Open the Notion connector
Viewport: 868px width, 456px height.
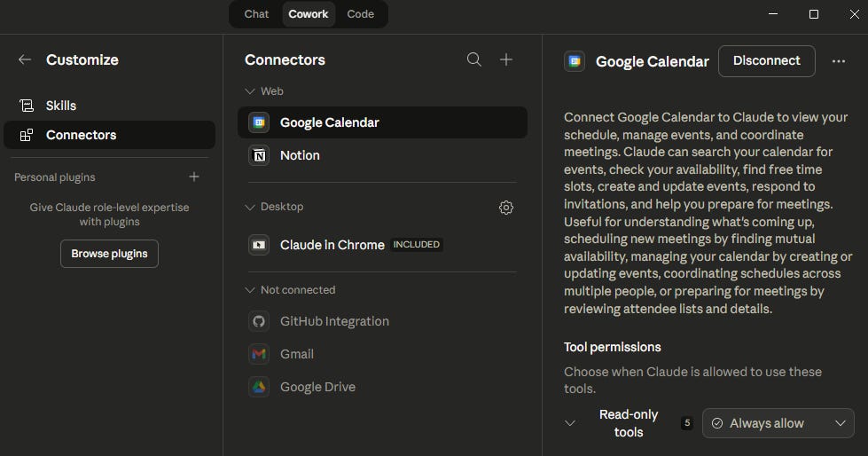coord(382,155)
